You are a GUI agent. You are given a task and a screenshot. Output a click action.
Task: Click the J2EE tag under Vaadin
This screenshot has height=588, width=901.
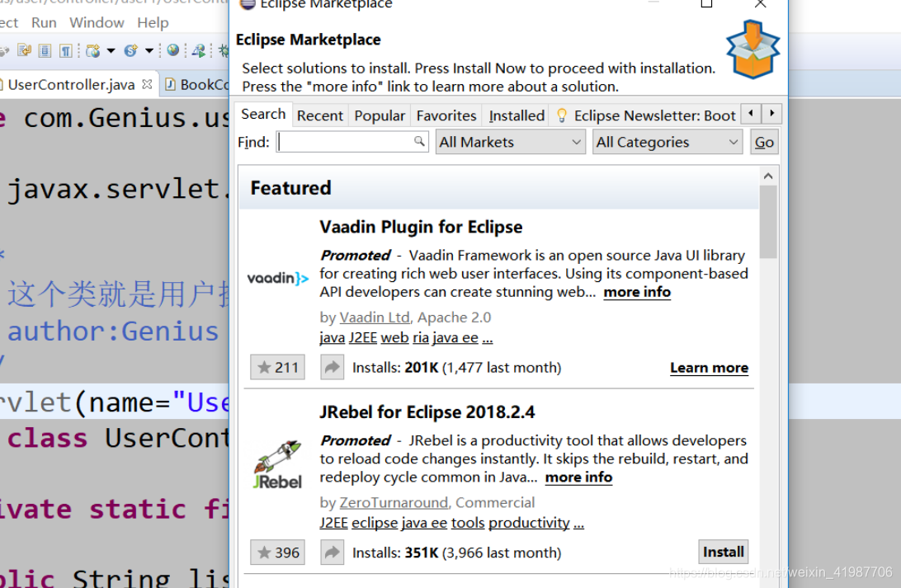[x=362, y=337]
